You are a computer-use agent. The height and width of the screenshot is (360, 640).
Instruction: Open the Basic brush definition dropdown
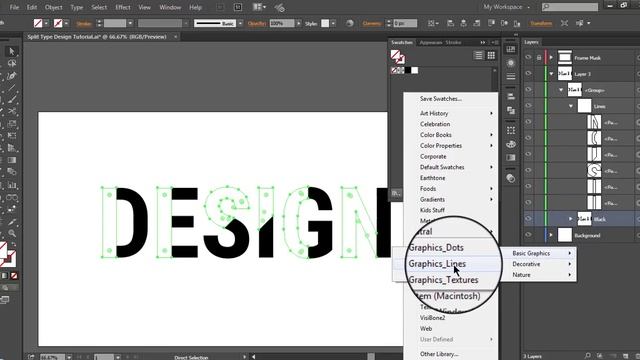point(240,23)
